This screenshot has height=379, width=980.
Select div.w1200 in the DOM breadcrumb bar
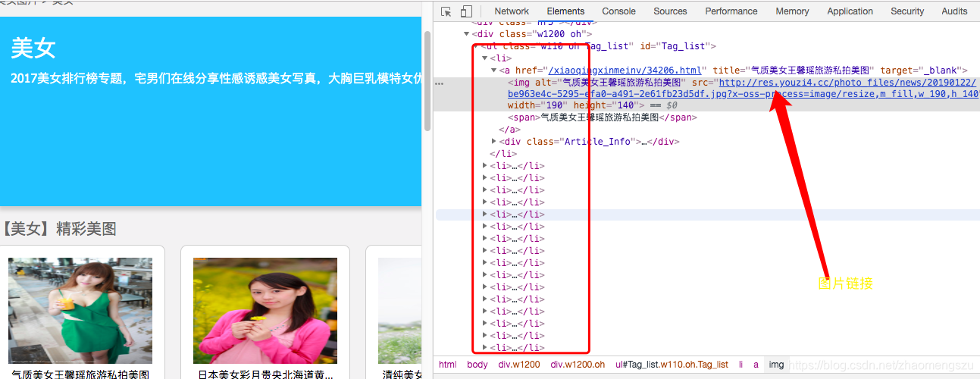point(519,365)
